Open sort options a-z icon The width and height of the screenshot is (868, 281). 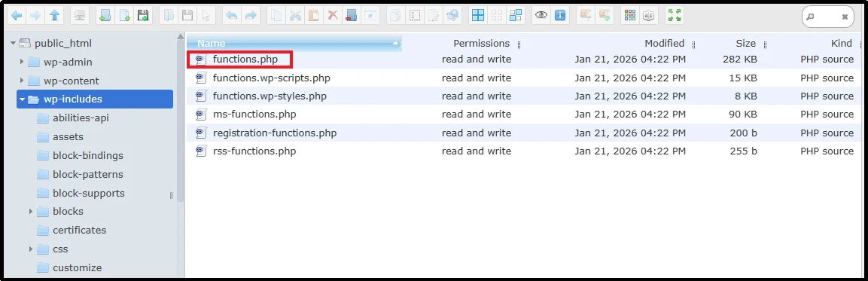pyautogui.click(x=648, y=16)
